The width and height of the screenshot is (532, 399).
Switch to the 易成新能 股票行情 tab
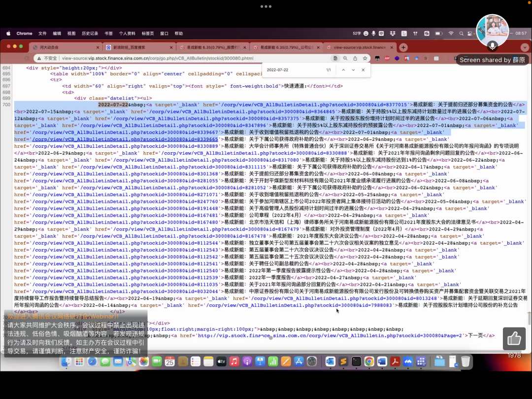[213, 47]
